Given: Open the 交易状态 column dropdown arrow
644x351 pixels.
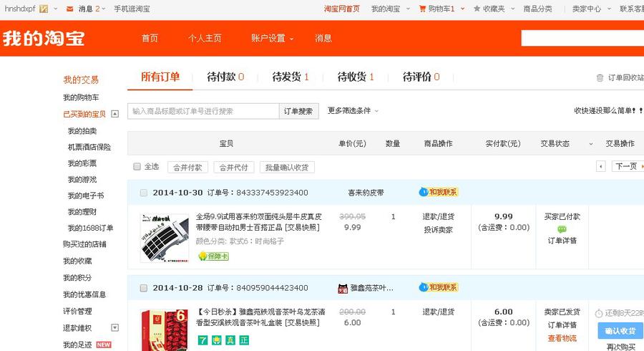Looking at the screenshot, I should pos(590,144).
